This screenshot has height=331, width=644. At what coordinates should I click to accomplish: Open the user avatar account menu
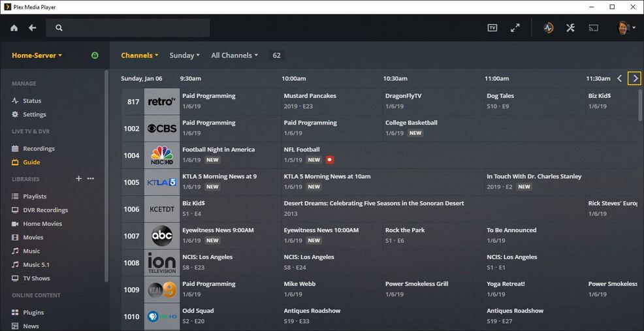click(626, 28)
